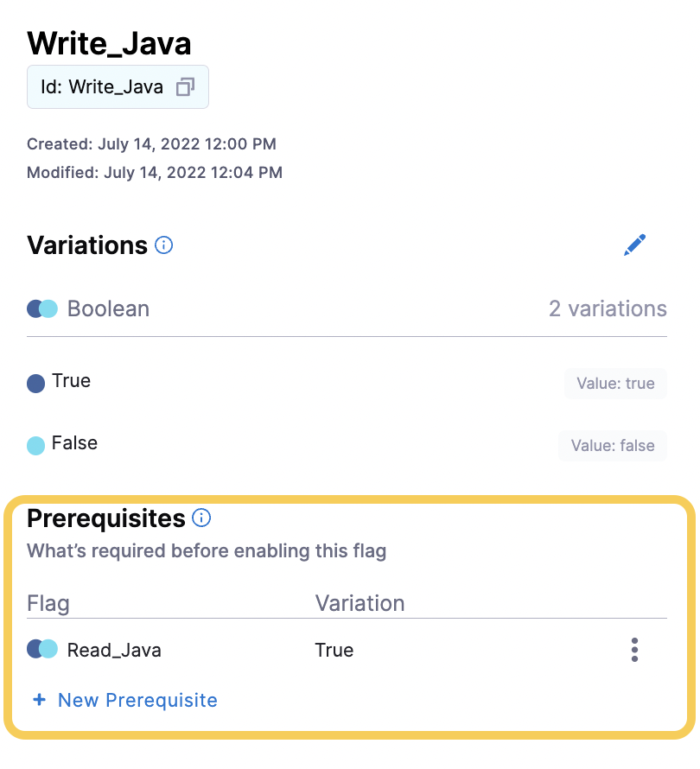
Task: Open options via the three-dot menu
Action: pyautogui.click(x=634, y=649)
